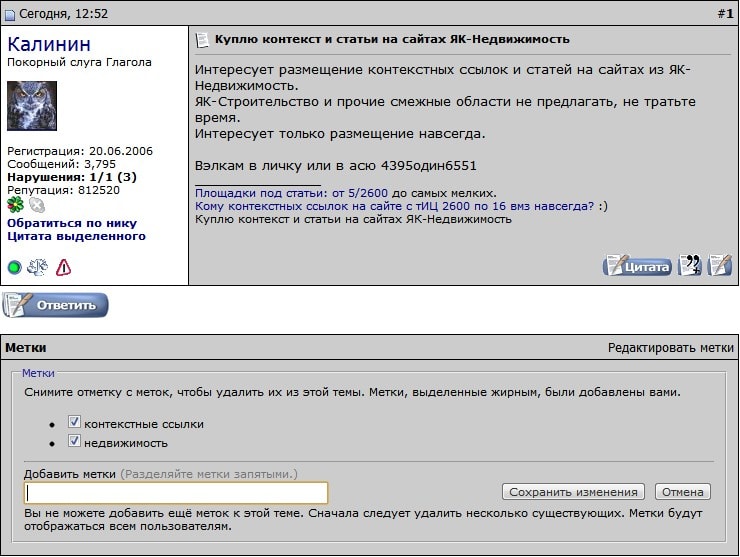Open signature link about тИЦ 2600 контекстных ссылок
This screenshot has width=740, height=557.
[x=395, y=206]
